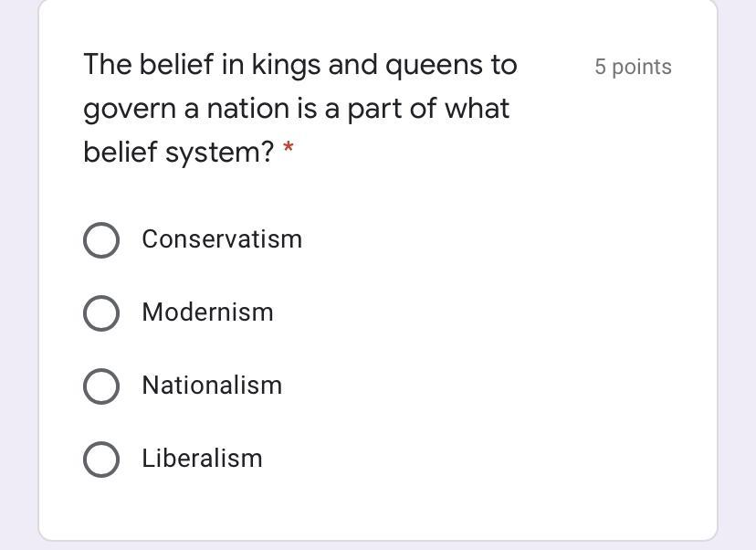Click the number "5" in the points label

[601, 67]
